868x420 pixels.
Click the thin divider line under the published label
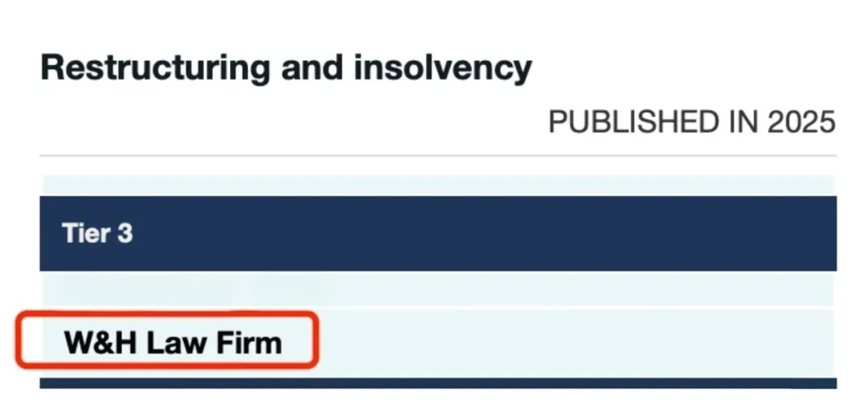438,156
